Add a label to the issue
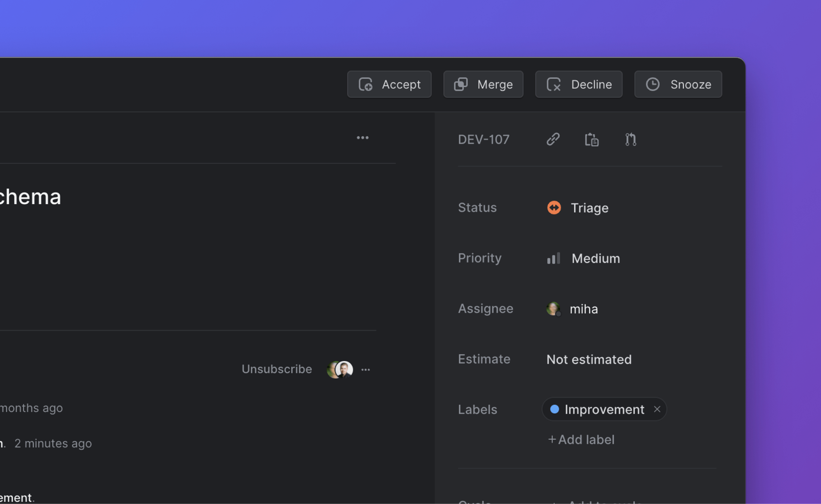 (x=581, y=440)
